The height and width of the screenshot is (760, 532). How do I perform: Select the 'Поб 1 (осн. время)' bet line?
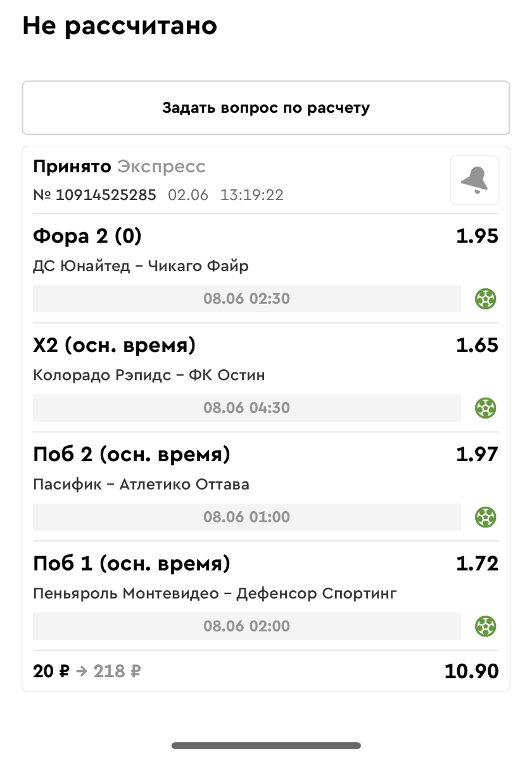click(131, 564)
